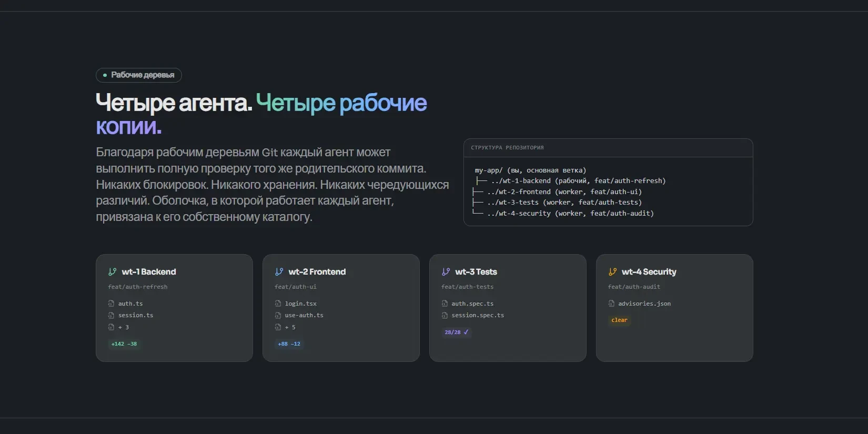Viewport: 868px width, 434px height.
Task: Click the auth.ts file name
Action: (130, 304)
